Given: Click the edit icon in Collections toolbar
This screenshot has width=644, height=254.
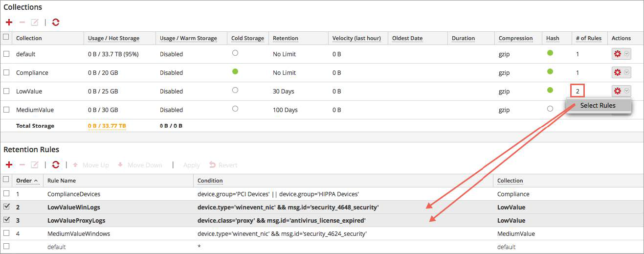Looking at the screenshot, I should pyautogui.click(x=35, y=23).
